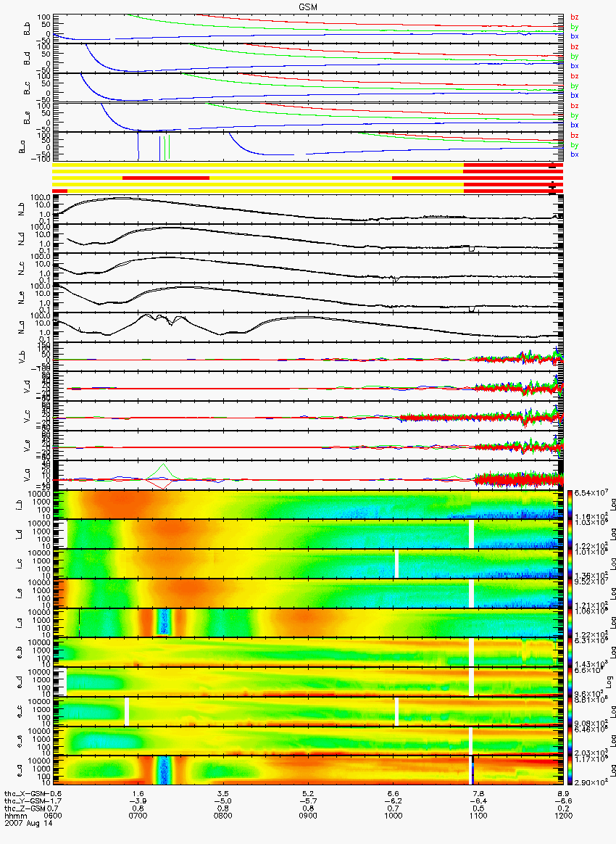Click the 7.8 X-GSM position value
This screenshot has width=616, height=844.
478,793
